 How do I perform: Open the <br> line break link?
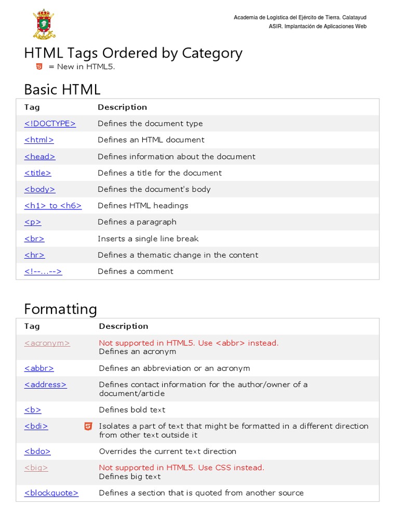click(34, 238)
